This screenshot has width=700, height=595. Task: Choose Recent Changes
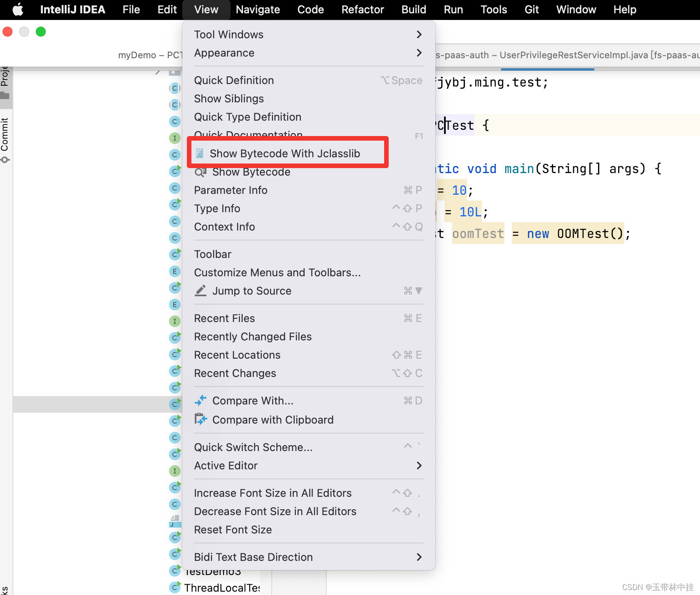click(x=308, y=373)
